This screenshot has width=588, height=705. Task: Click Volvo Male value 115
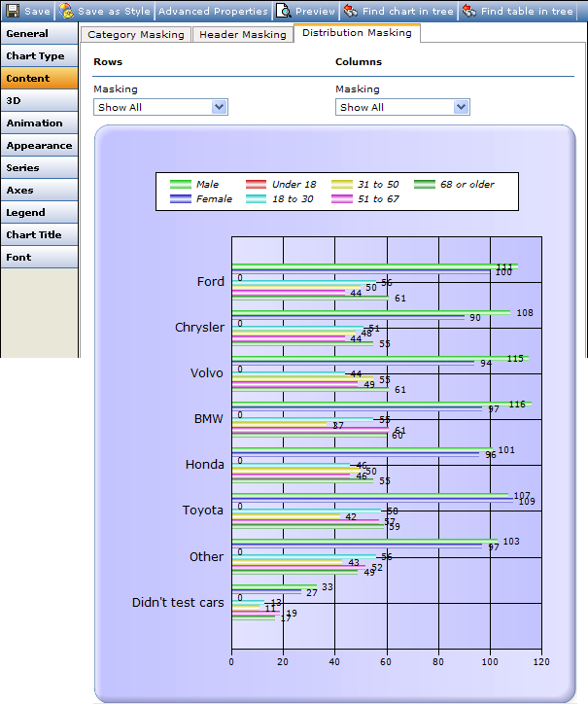click(515, 359)
